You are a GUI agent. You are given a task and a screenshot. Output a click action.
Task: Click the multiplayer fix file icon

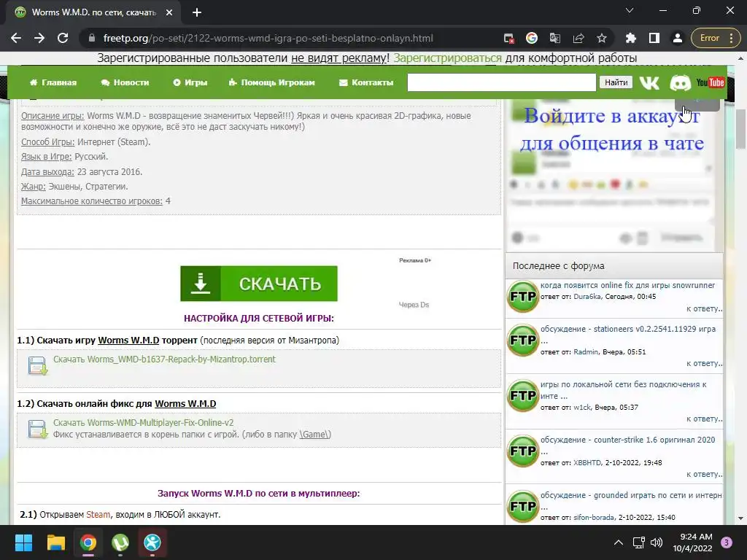(x=38, y=429)
